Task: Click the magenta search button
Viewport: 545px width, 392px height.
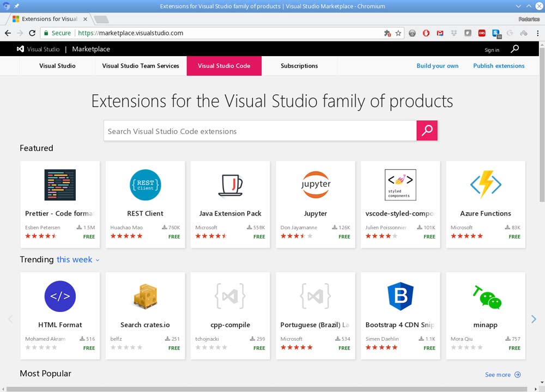Action: (x=427, y=131)
